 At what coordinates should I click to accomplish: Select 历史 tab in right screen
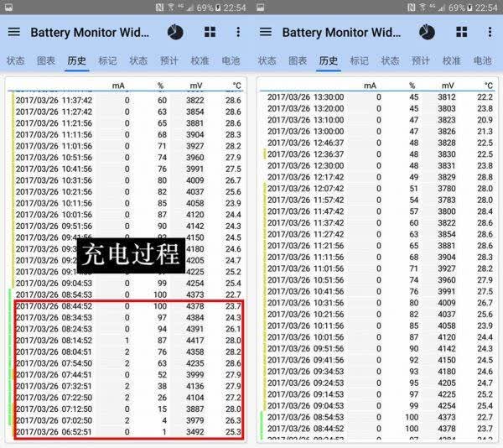(x=329, y=60)
